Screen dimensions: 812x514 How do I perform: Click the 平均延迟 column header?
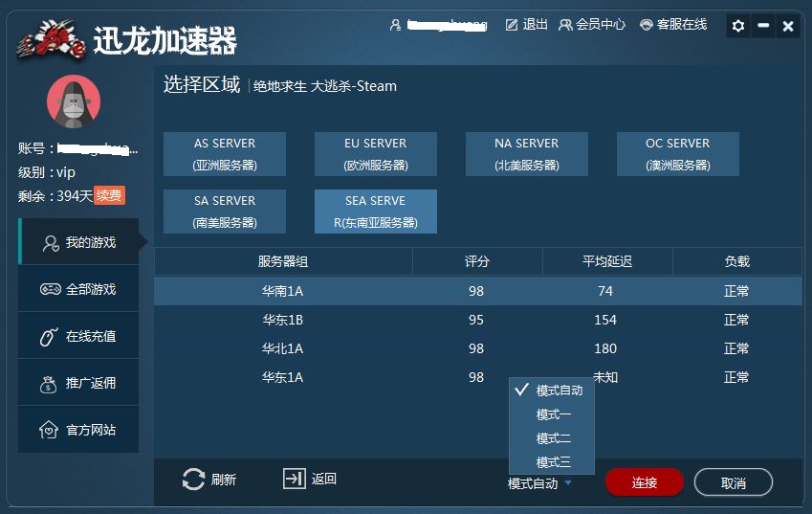607,261
